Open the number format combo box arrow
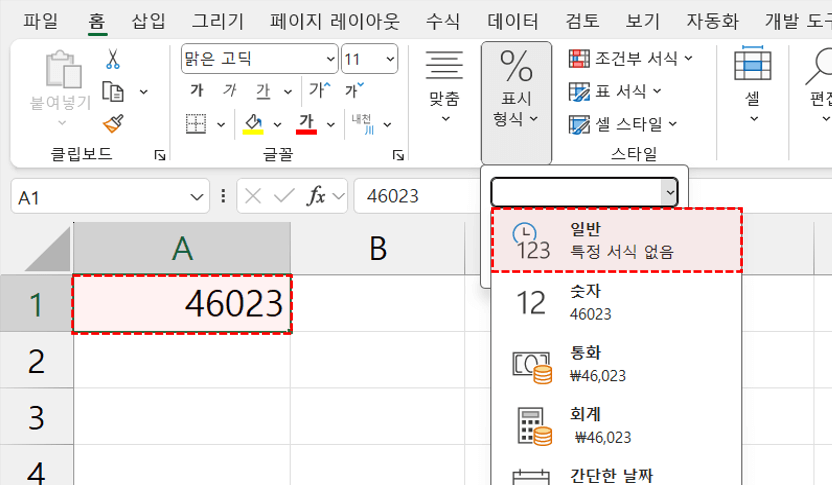 click(670, 192)
